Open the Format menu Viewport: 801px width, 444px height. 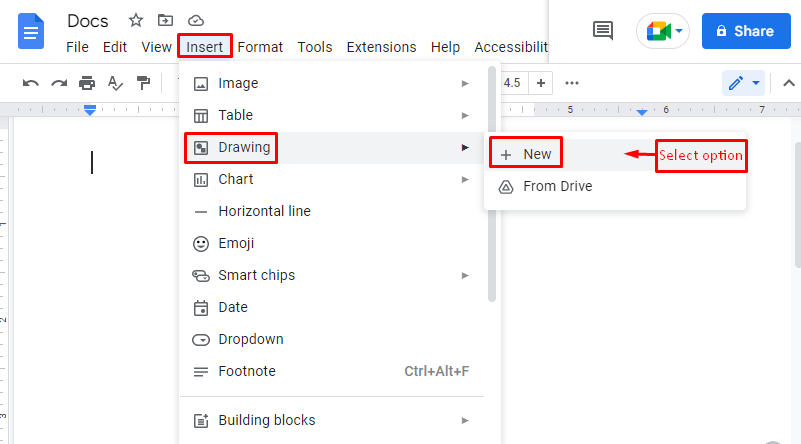pyautogui.click(x=260, y=47)
